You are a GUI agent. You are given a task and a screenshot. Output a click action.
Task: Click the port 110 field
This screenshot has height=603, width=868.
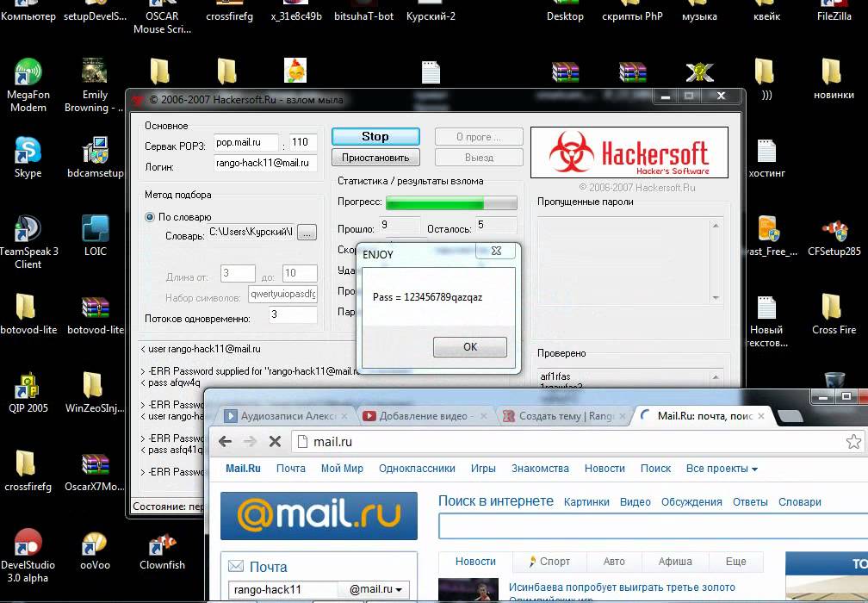(x=303, y=142)
